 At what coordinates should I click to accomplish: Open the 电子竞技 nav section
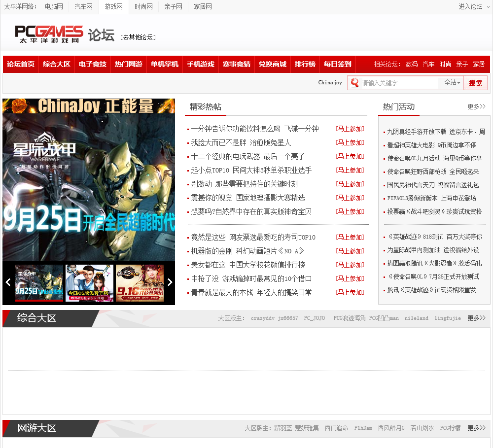pos(93,64)
